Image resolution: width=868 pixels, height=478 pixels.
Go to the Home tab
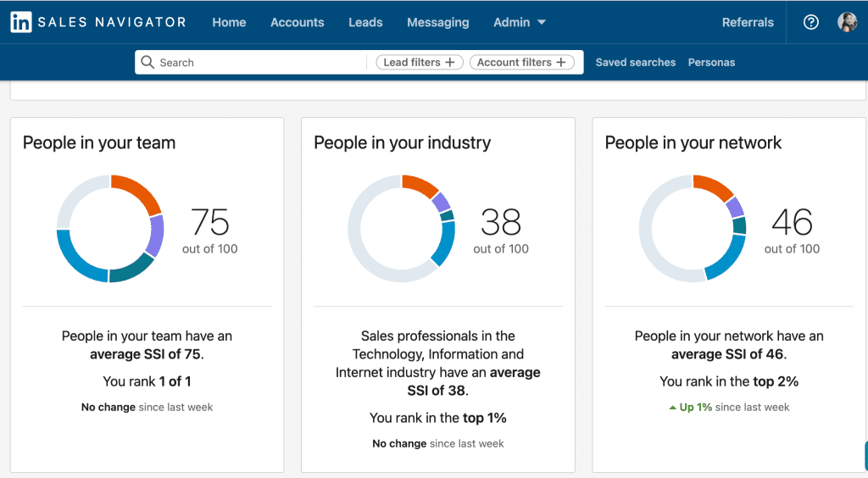(229, 23)
